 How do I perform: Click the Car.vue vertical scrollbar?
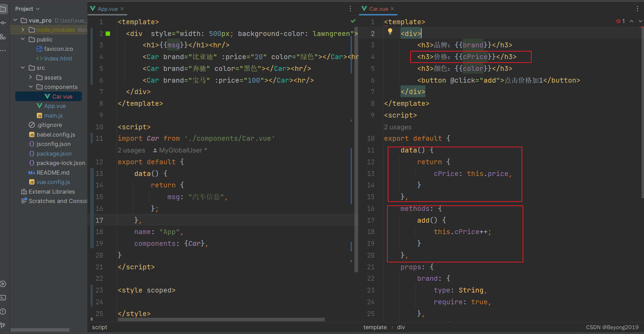(x=642, y=112)
